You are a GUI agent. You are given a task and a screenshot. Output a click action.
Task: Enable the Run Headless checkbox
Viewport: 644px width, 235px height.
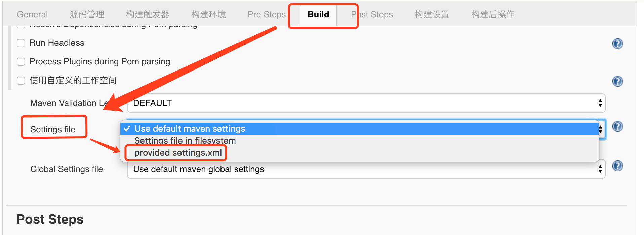coord(21,43)
